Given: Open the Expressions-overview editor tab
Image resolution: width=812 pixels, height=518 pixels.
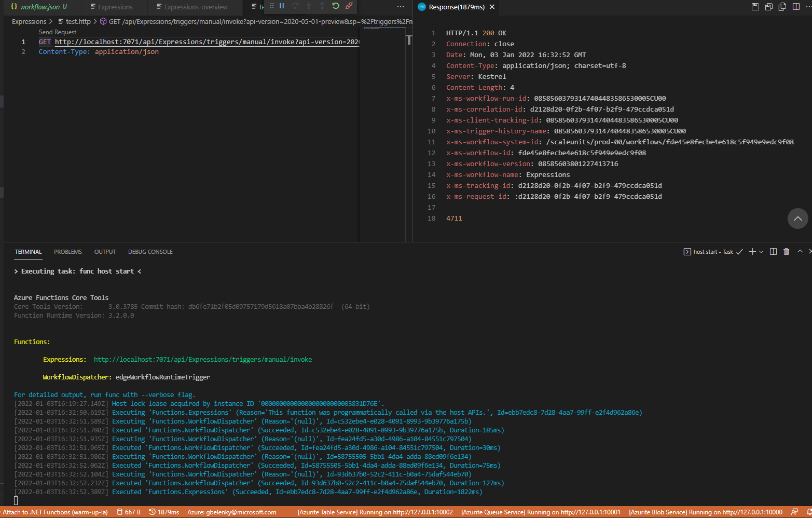Looking at the screenshot, I should click(x=196, y=7).
